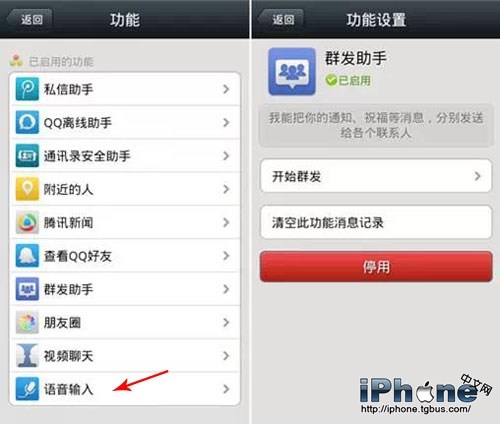Viewport: 500px width, 424px height.
Task: Expand the 视频聊天 row chevron
Action: tap(226, 356)
